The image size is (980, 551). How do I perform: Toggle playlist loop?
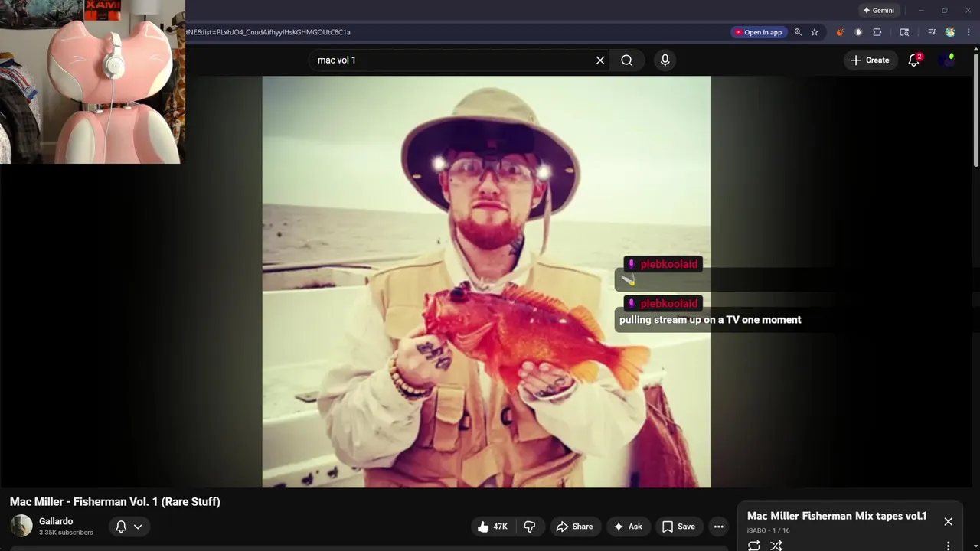click(x=754, y=546)
